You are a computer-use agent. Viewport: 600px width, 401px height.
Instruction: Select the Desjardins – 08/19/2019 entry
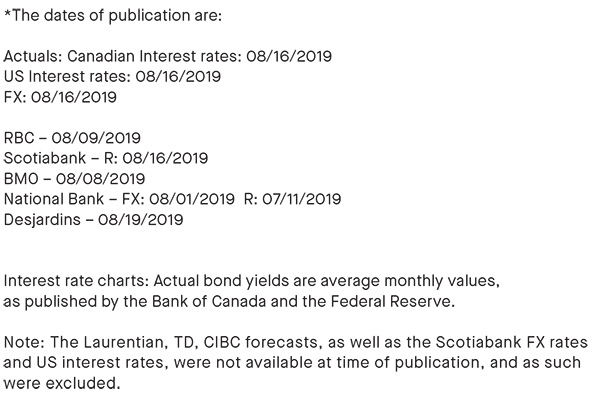[x=93, y=220]
